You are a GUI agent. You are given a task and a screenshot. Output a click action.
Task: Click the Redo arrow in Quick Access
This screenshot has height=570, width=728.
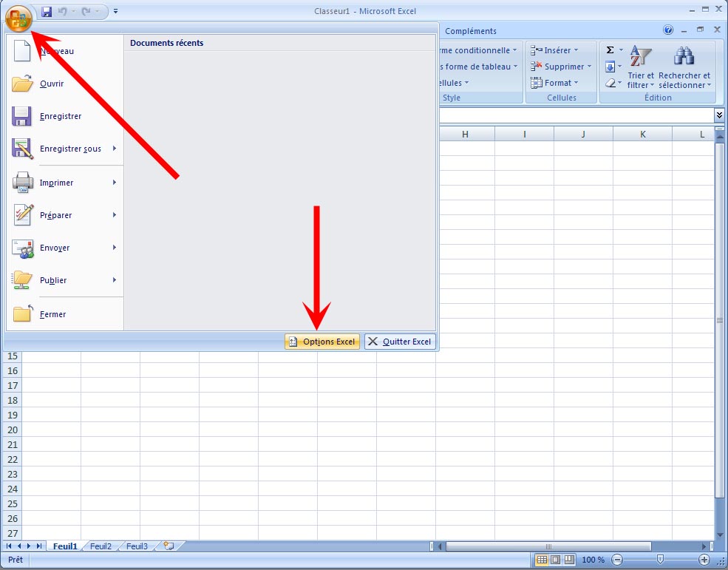coord(86,12)
